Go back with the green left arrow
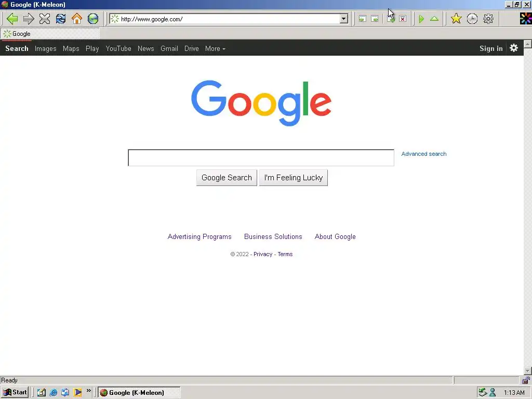Viewport: 532px width, 399px height. (x=12, y=19)
